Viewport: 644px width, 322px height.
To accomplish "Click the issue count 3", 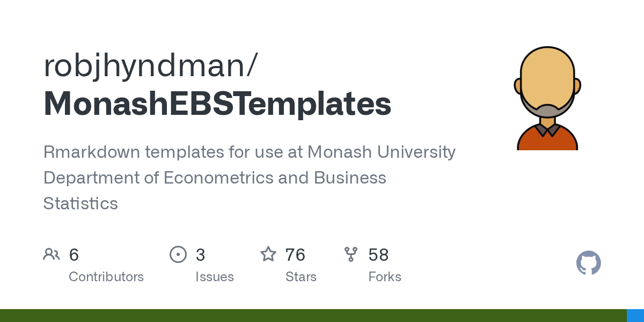I will coord(200,254).
